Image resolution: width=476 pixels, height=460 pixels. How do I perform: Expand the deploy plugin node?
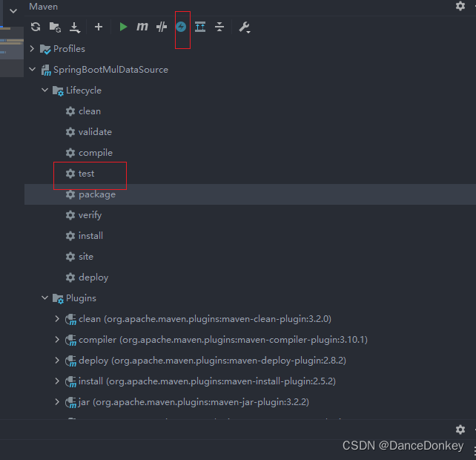(x=57, y=360)
